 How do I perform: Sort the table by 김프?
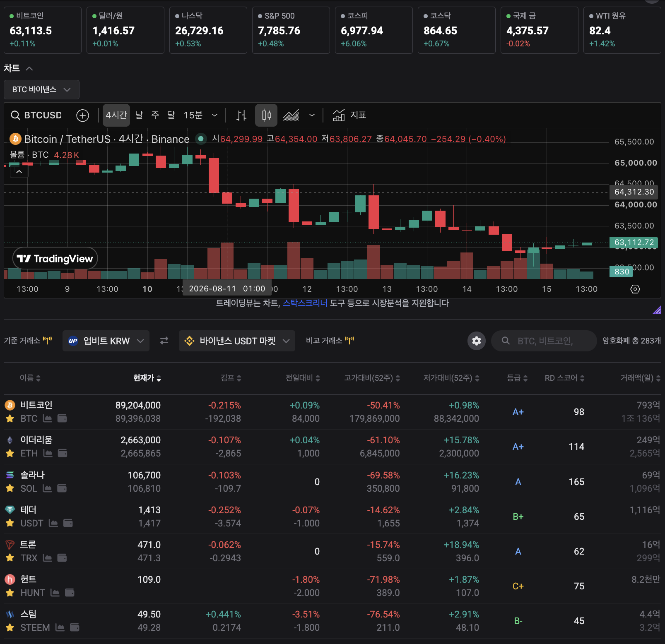click(x=231, y=378)
